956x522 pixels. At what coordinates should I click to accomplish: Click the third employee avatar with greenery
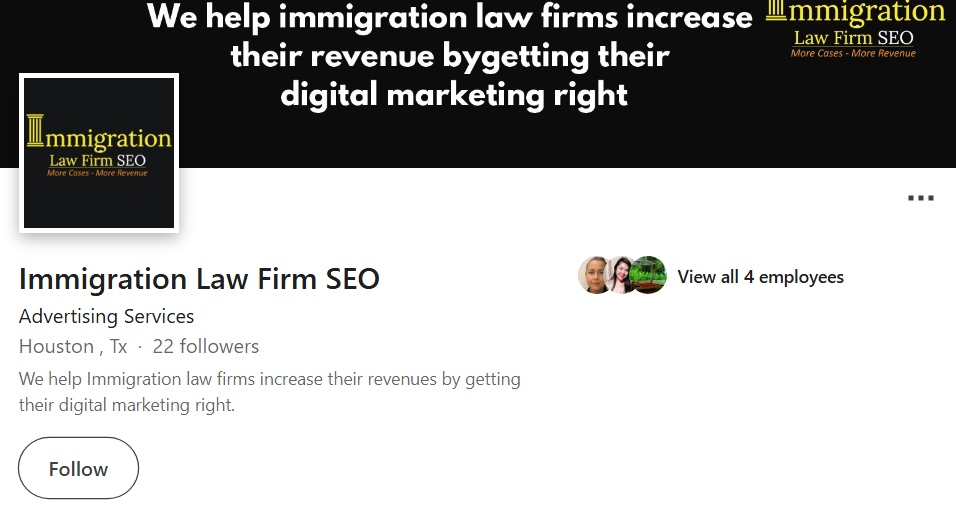[x=649, y=276]
